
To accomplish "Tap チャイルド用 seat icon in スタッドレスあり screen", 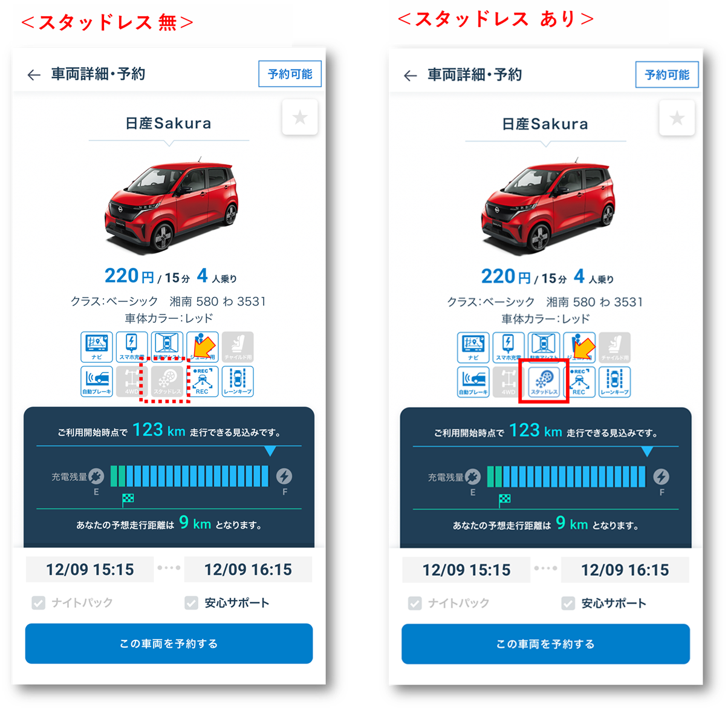I will click(614, 348).
